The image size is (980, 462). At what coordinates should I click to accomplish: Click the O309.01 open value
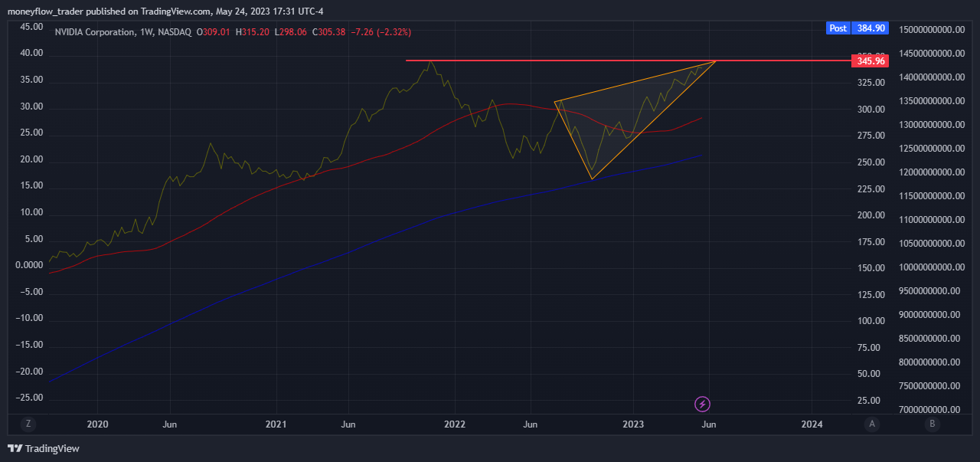click(214, 32)
